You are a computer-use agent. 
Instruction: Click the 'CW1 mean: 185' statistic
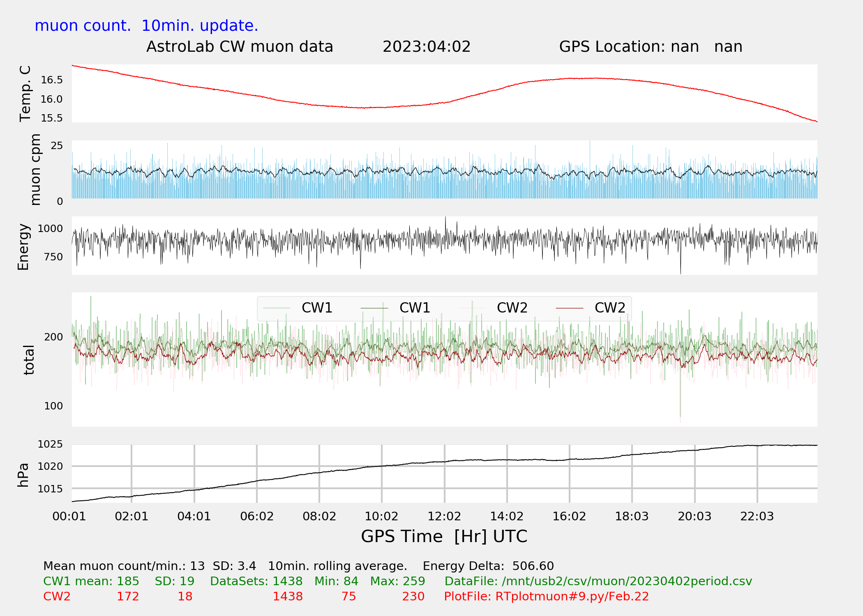tap(91, 581)
